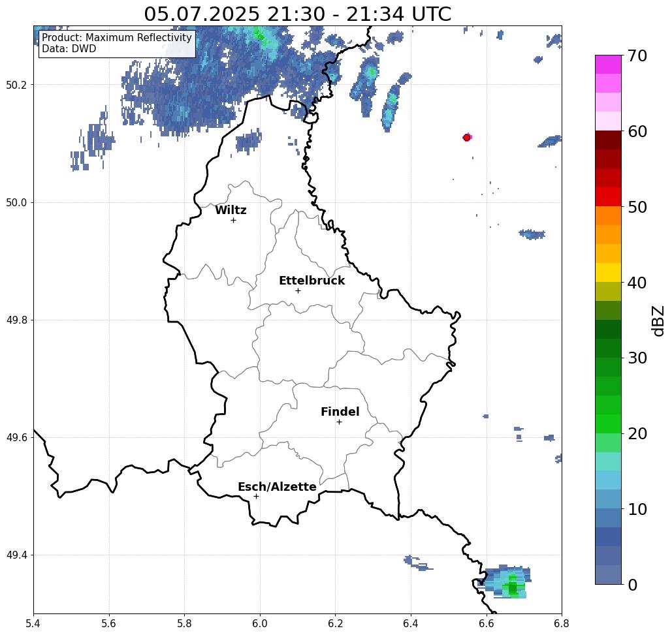Click the plus marker below Ettelbruck
Image resolution: width=672 pixels, height=635 pixels.
click(298, 290)
